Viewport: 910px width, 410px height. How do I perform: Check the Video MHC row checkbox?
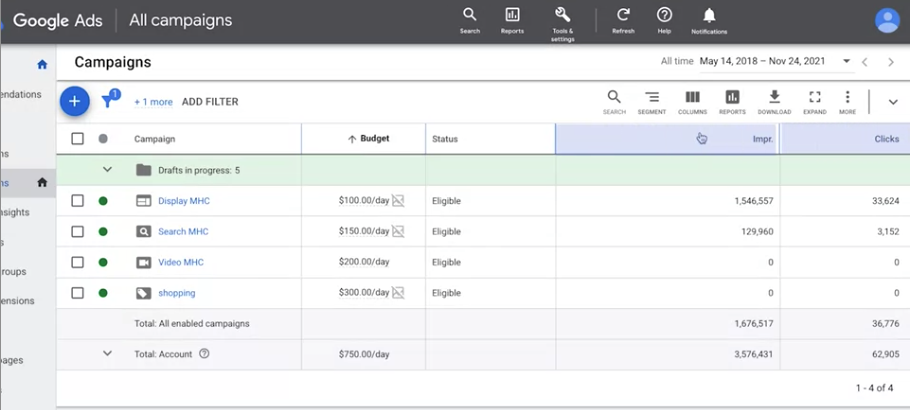[x=77, y=262]
